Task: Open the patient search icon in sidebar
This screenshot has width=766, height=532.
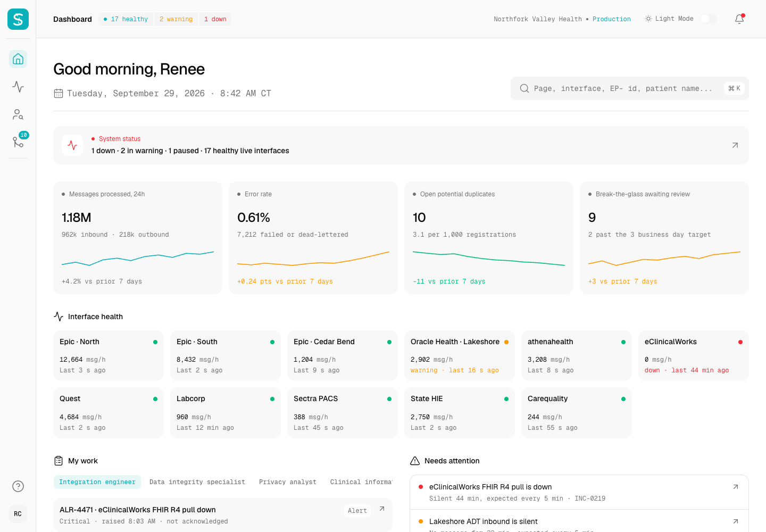Action: tap(18, 114)
